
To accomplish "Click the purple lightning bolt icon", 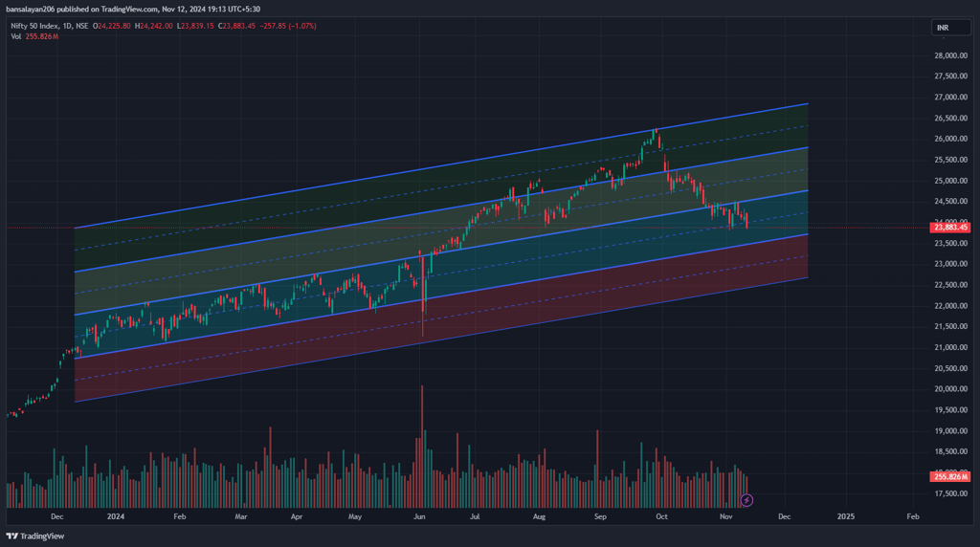I will tap(746, 500).
